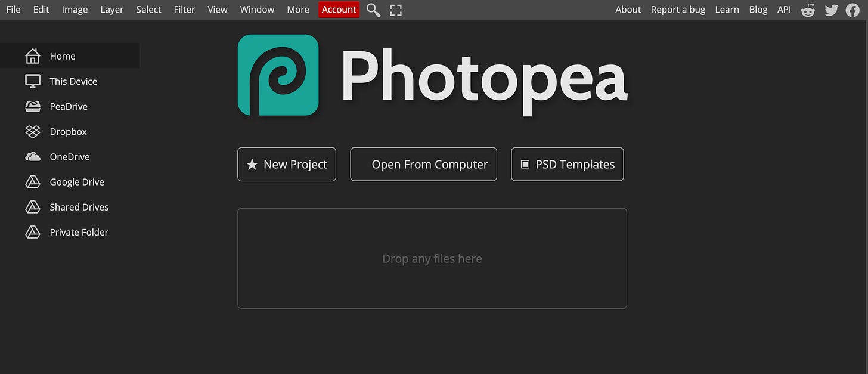Open the View menu

218,10
